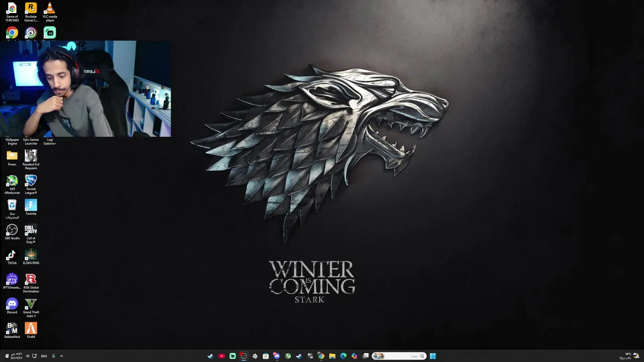Open Microsoft Edge from the taskbar

click(x=343, y=356)
